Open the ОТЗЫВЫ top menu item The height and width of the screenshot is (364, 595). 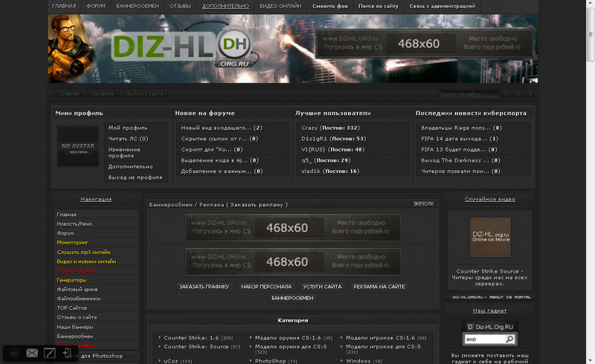coord(180,6)
